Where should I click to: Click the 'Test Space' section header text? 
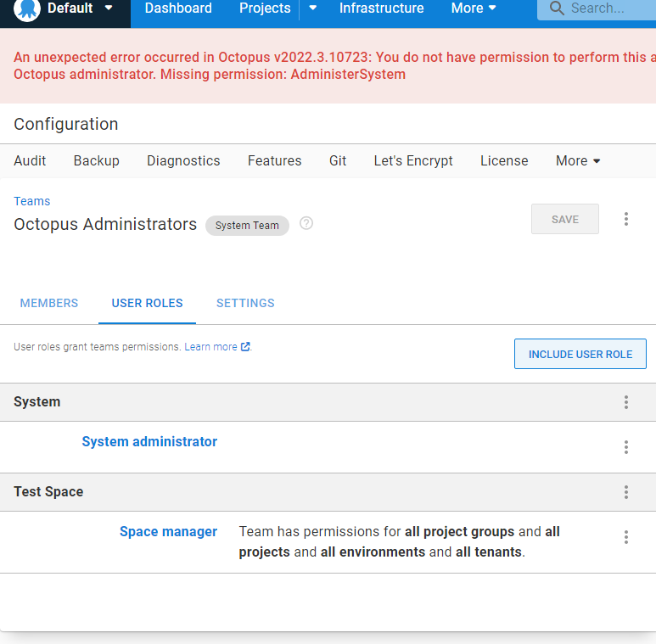[48, 492]
